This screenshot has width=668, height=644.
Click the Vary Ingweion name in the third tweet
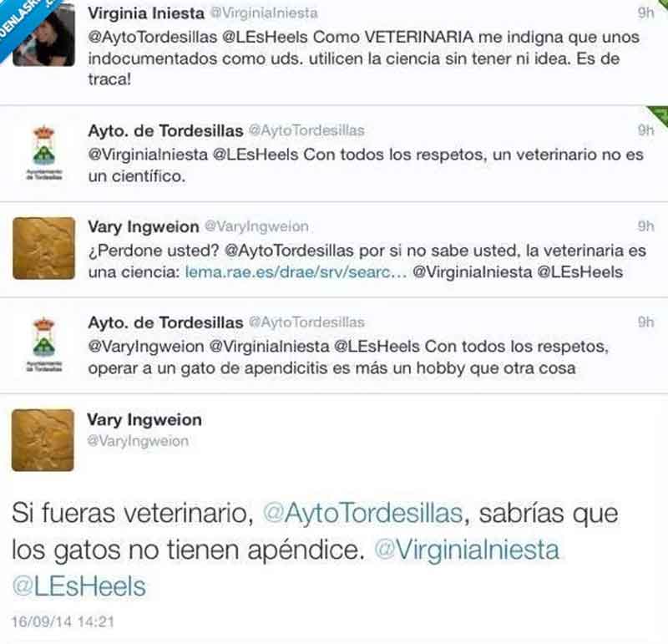coord(143,226)
